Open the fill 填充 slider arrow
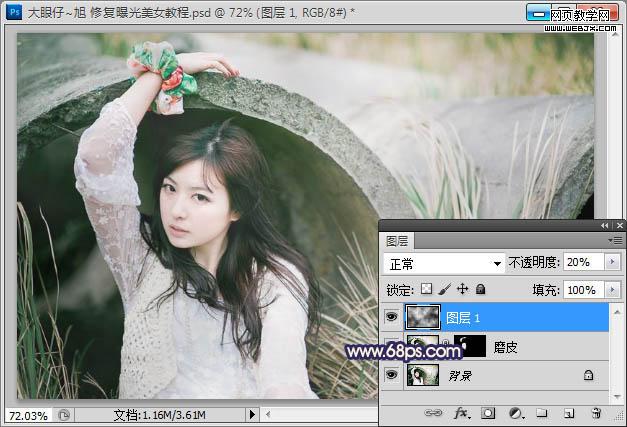The height and width of the screenshot is (427, 627). [x=612, y=289]
